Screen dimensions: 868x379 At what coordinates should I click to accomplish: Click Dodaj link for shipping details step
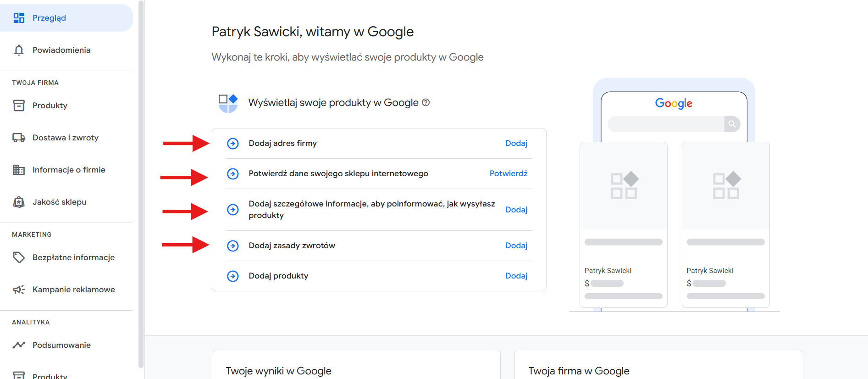pos(516,210)
